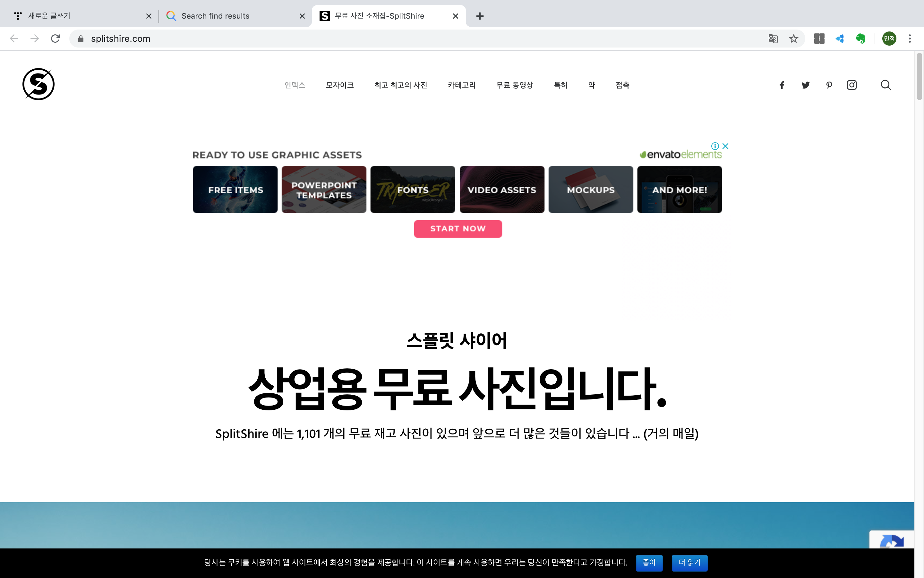Open a new browser tab
924x578 pixels.
click(x=480, y=16)
